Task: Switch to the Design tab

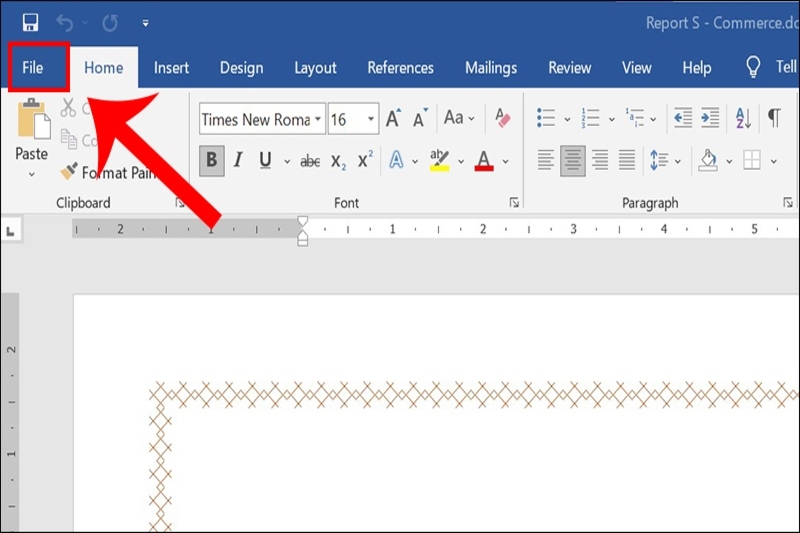Action: (x=241, y=68)
